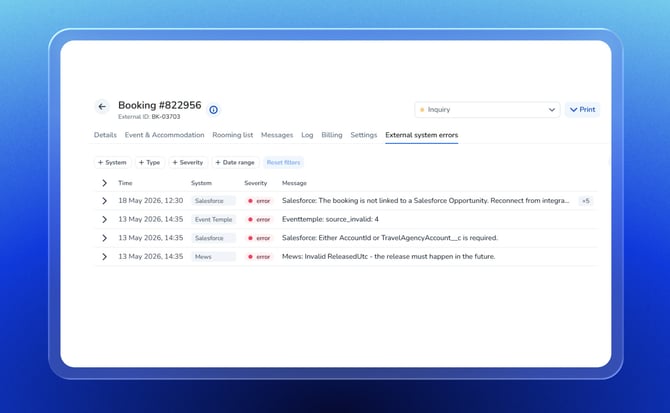Click the Time column header
The width and height of the screenshot is (670, 413).
(x=125, y=183)
